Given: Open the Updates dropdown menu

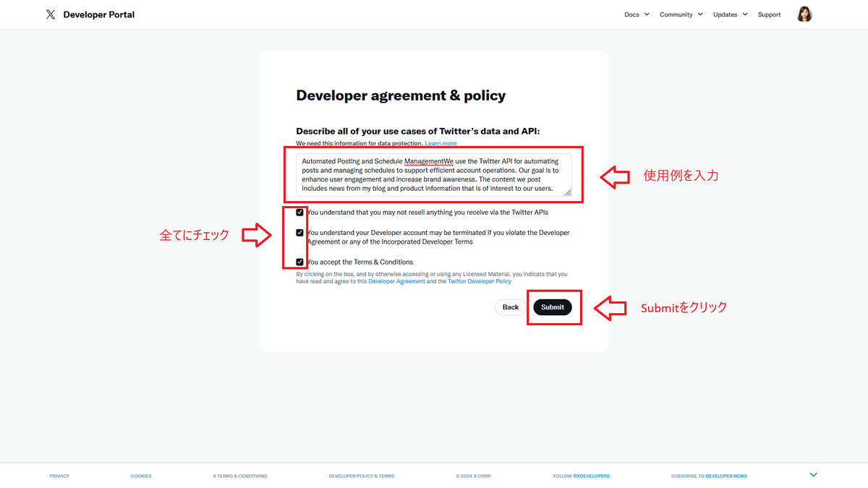Looking at the screenshot, I should pyautogui.click(x=730, y=14).
